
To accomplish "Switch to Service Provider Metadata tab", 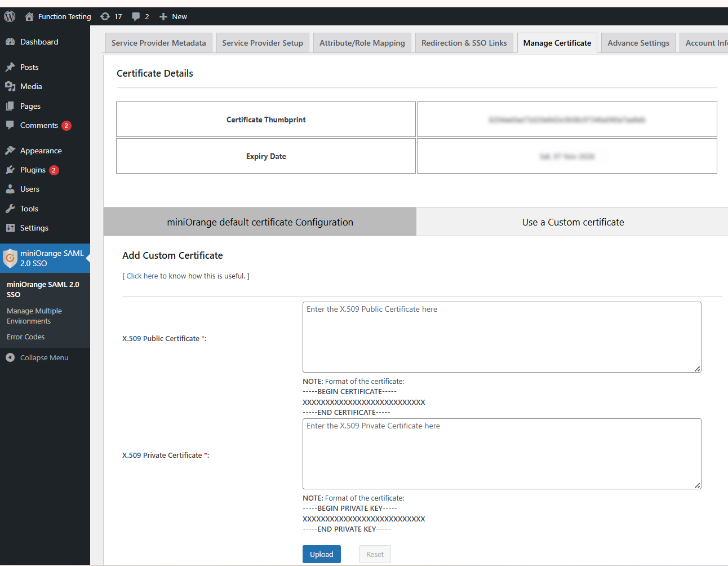I will point(159,43).
